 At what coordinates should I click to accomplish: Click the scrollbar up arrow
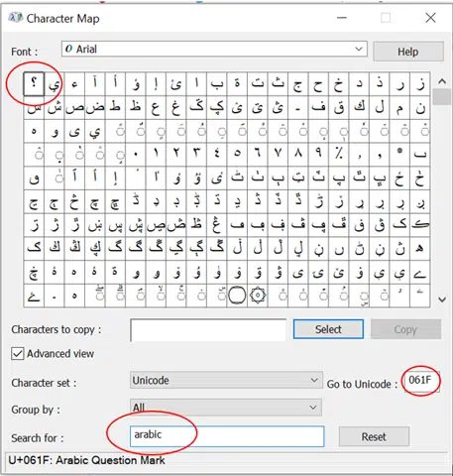coord(442,81)
